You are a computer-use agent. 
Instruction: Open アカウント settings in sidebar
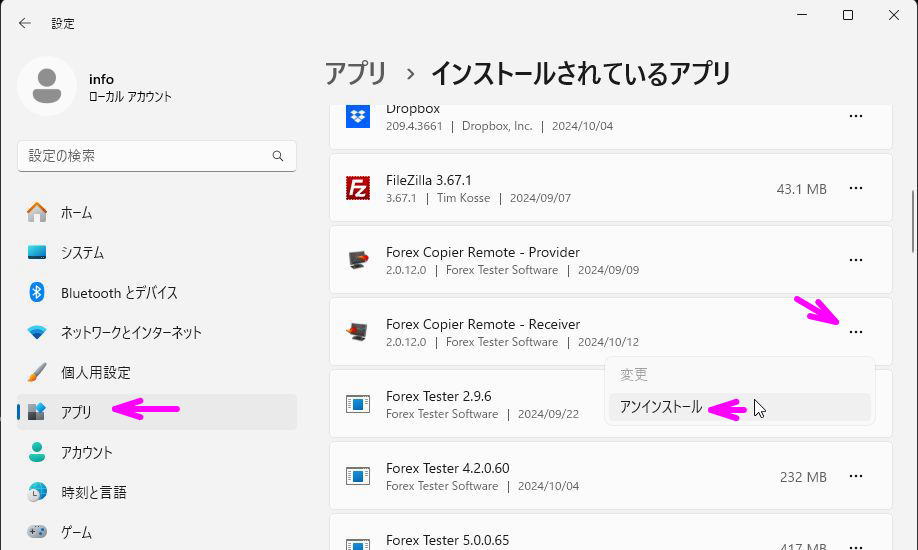[157, 452]
